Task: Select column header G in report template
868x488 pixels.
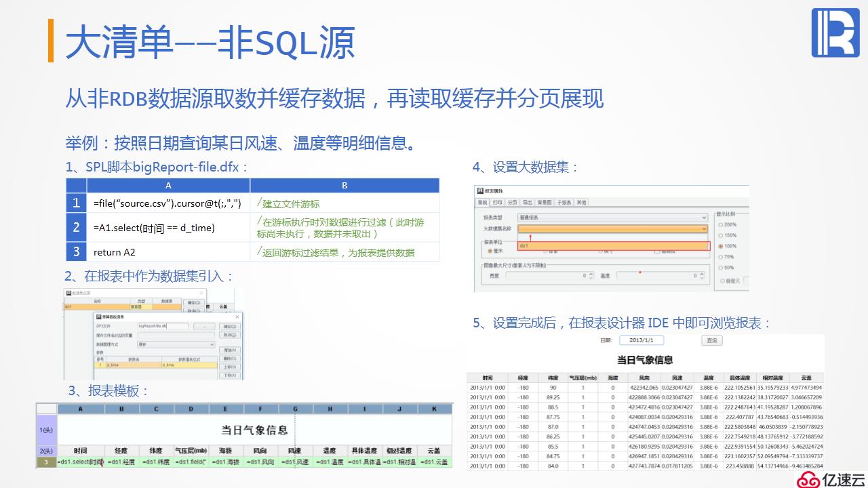Action: [296, 409]
